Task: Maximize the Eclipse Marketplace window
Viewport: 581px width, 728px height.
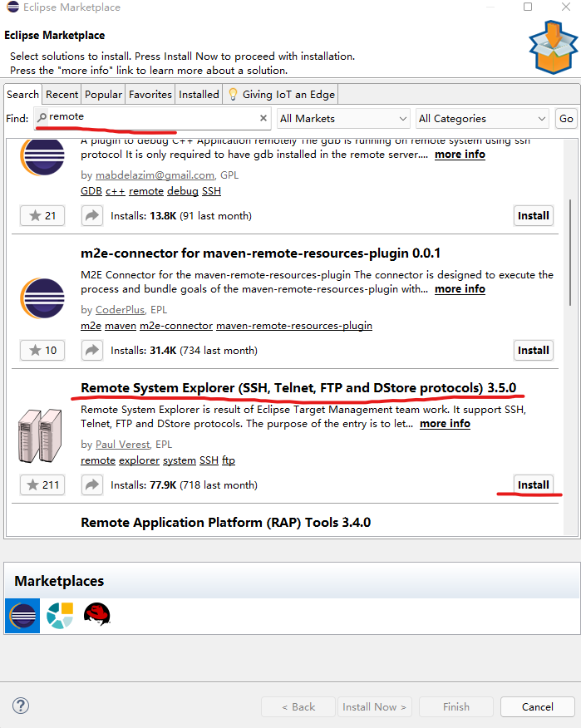Action: click(x=528, y=7)
